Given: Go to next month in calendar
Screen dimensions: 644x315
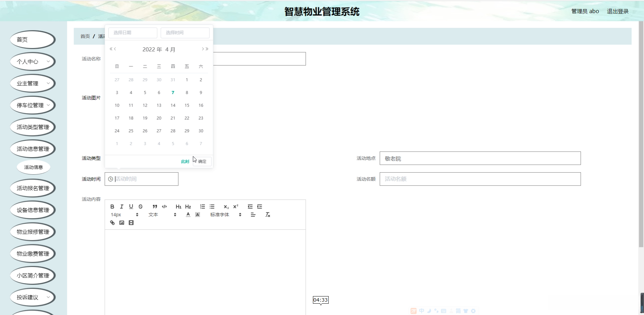Looking at the screenshot, I should pos(203,49).
